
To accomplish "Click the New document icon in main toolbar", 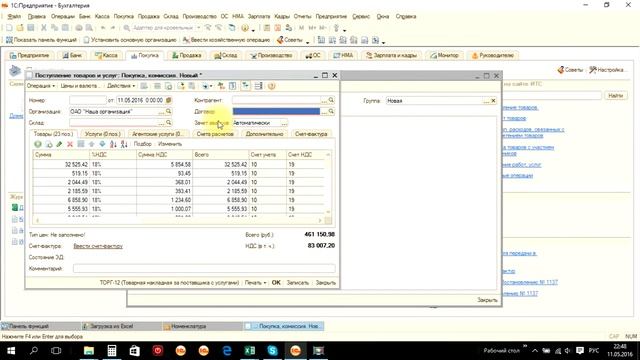I will [x=9, y=28].
